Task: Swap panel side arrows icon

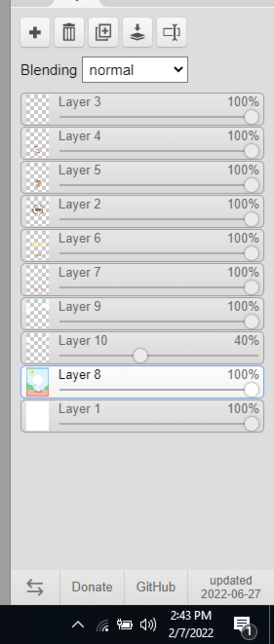Action: 35,587
